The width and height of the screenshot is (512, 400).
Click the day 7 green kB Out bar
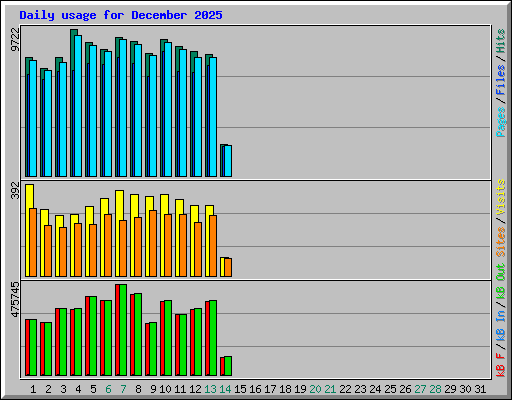[x=123, y=330]
